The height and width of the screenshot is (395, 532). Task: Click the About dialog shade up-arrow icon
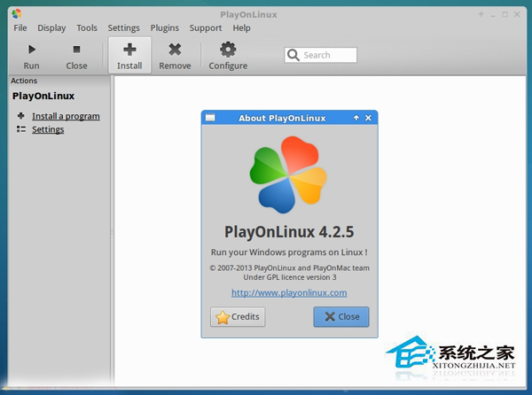click(x=356, y=118)
